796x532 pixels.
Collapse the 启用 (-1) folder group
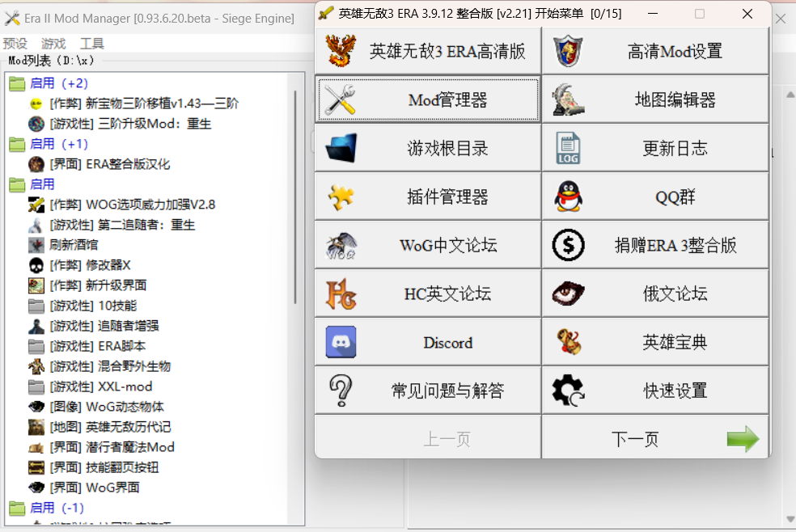(17, 509)
